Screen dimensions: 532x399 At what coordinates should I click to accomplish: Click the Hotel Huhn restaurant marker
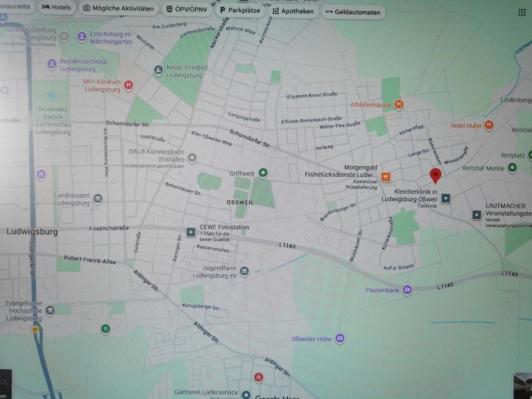click(488, 125)
